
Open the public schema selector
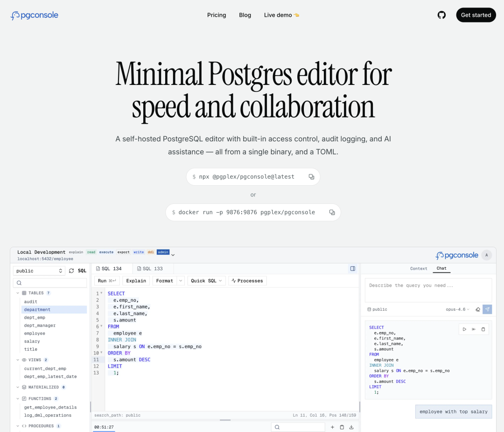39,271
